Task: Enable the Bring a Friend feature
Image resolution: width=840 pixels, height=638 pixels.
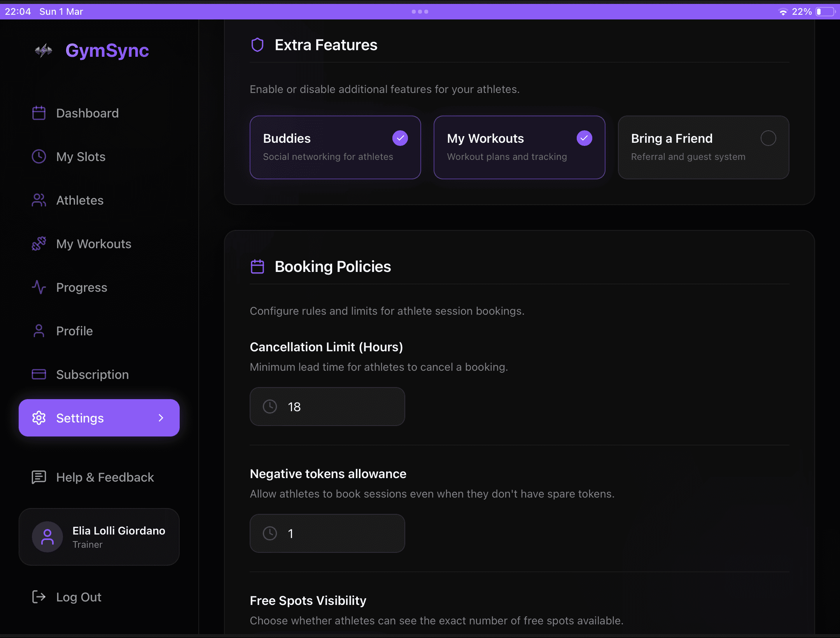Action: 768,138
